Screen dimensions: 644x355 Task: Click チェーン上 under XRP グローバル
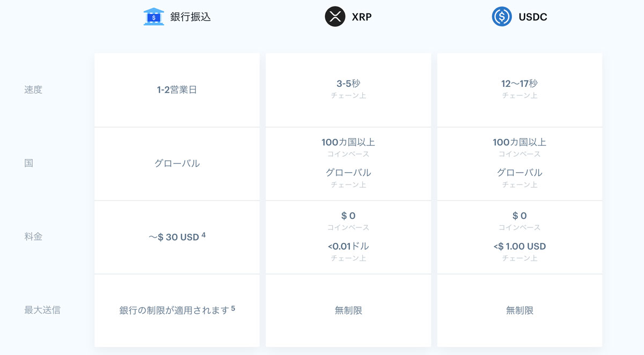tap(348, 184)
